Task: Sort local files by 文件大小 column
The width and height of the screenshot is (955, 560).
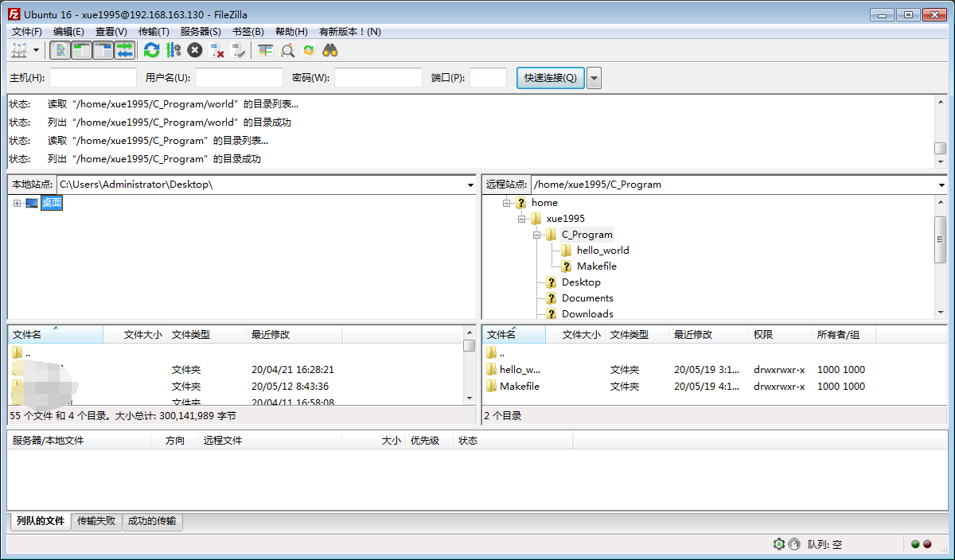Action: 134,335
